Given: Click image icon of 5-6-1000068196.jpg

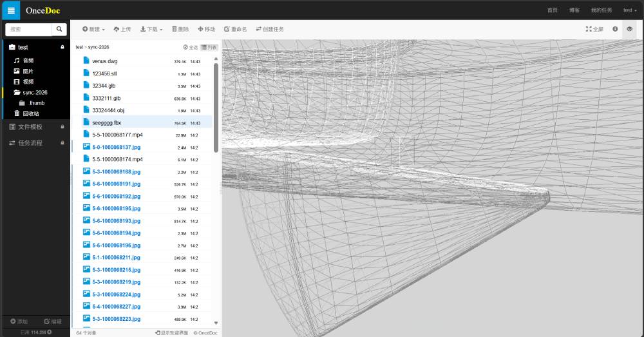Looking at the screenshot, I should pyautogui.click(x=87, y=244).
